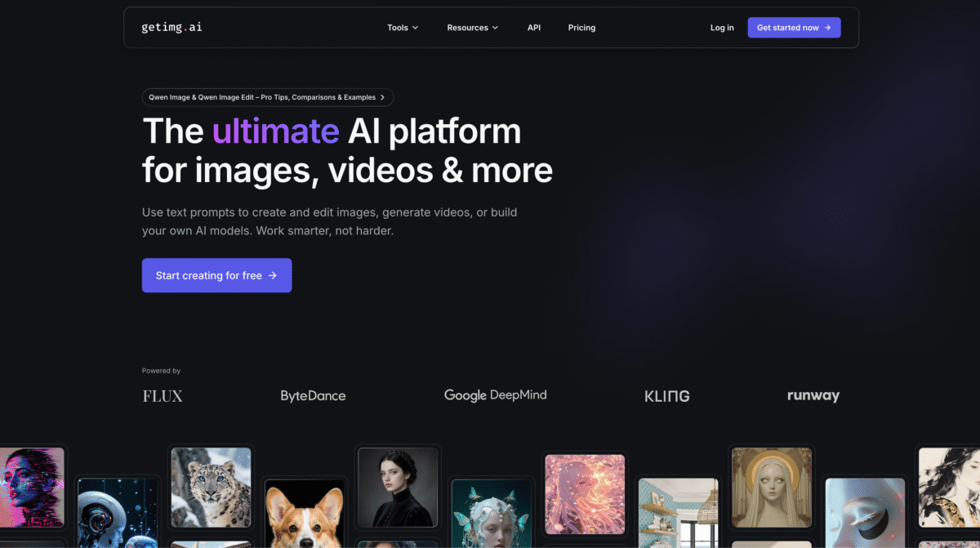
Task: Click the getimg.ai logo
Action: (x=171, y=27)
